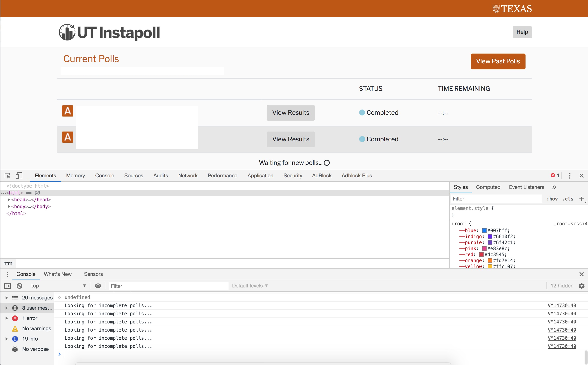Click the --red #dc3545 color swatch

click(481, 254)
